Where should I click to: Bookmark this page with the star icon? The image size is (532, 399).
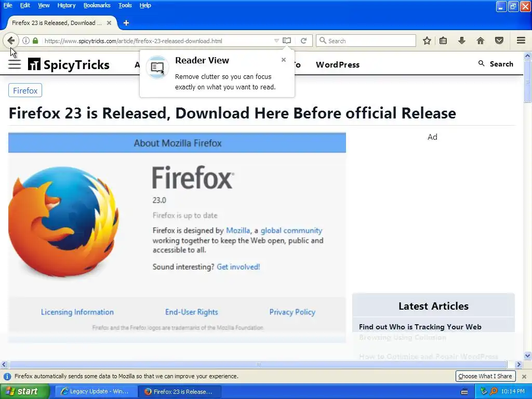pos(427,41)
